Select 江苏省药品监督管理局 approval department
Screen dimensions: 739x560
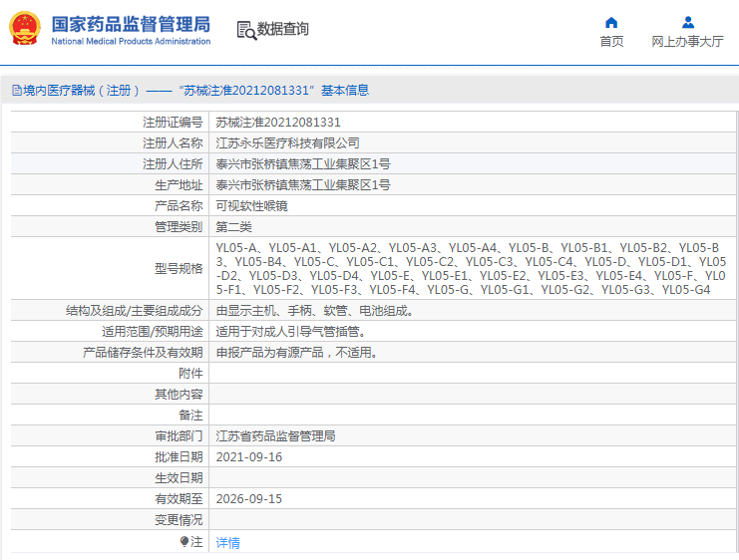275,436
